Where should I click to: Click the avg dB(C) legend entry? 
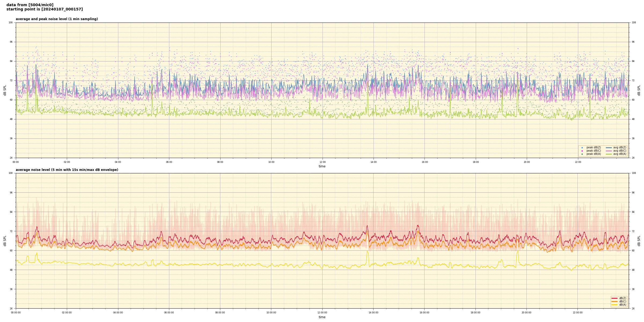[x=619, y=151]
